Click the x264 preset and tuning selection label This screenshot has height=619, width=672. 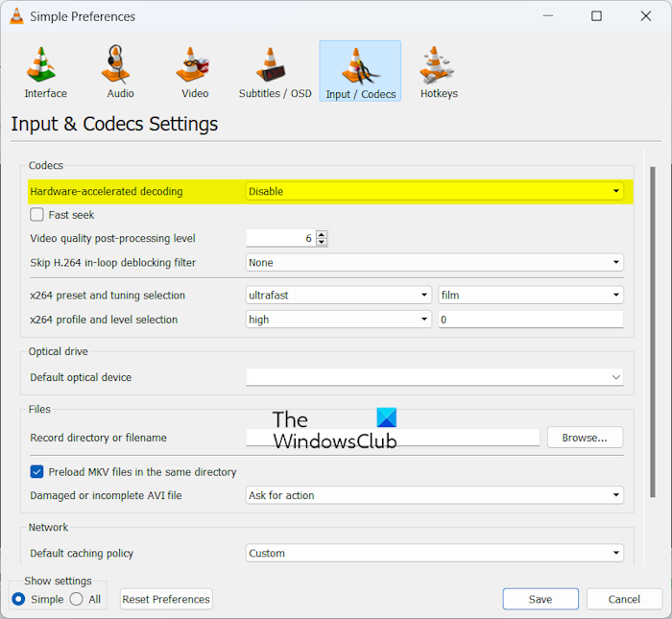coord(108,296)
